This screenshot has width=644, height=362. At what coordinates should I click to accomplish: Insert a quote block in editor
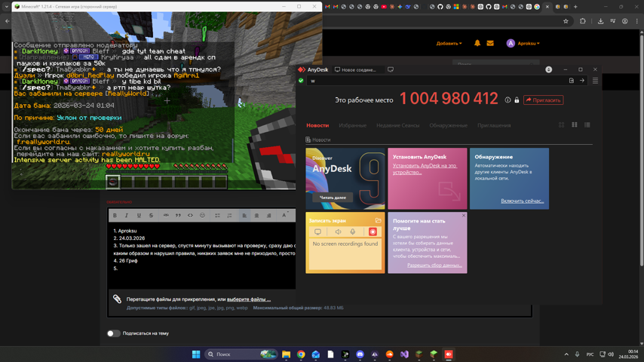pos(178,215)
